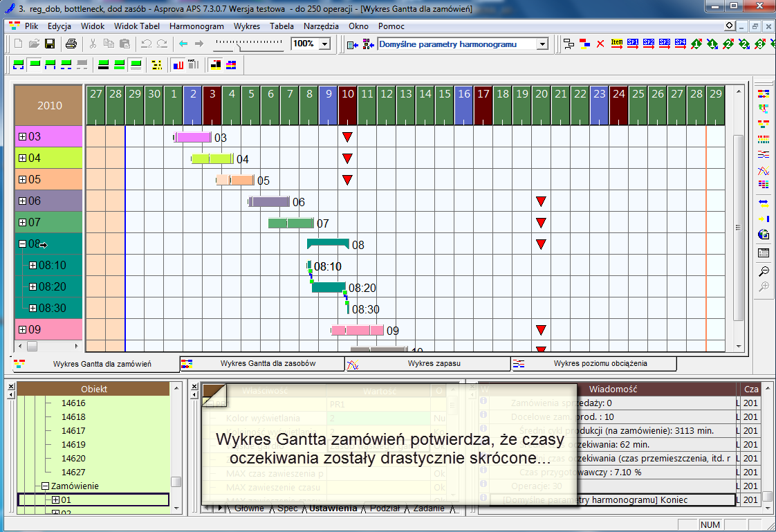Viewport: 776px width, 532px height.
Task: Expand order 04 row
Action: click(x=22, y=158)
